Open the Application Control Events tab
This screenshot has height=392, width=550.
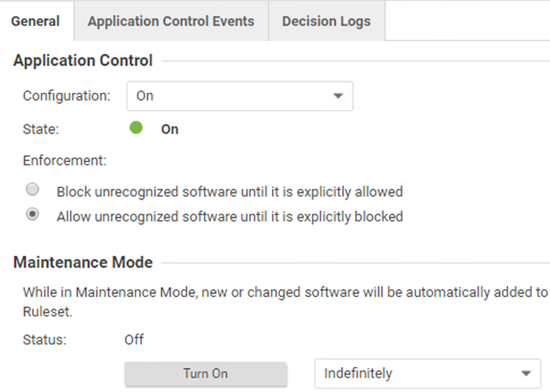point(172,21)
